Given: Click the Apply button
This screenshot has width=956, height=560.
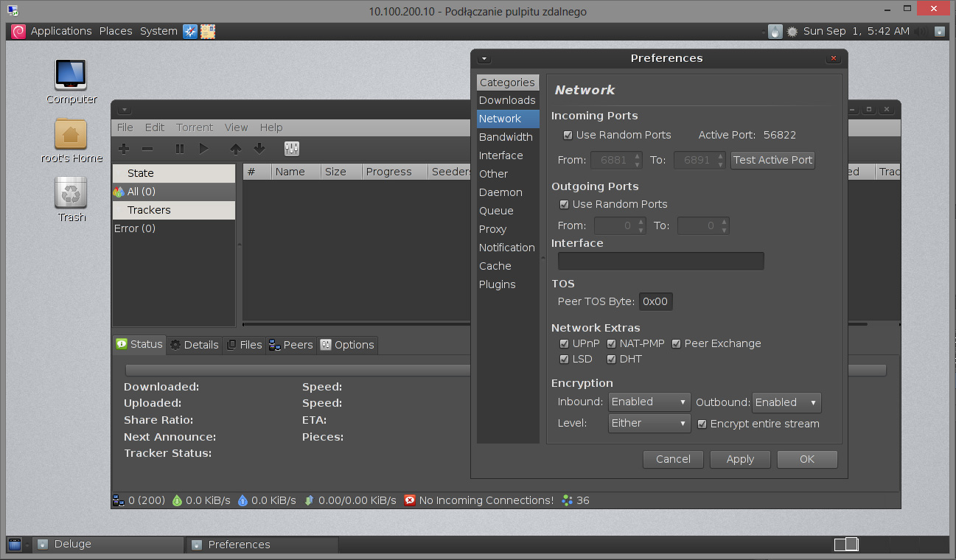Looking at the screenshot, I should pyautogui.click(x=740, y=459).
